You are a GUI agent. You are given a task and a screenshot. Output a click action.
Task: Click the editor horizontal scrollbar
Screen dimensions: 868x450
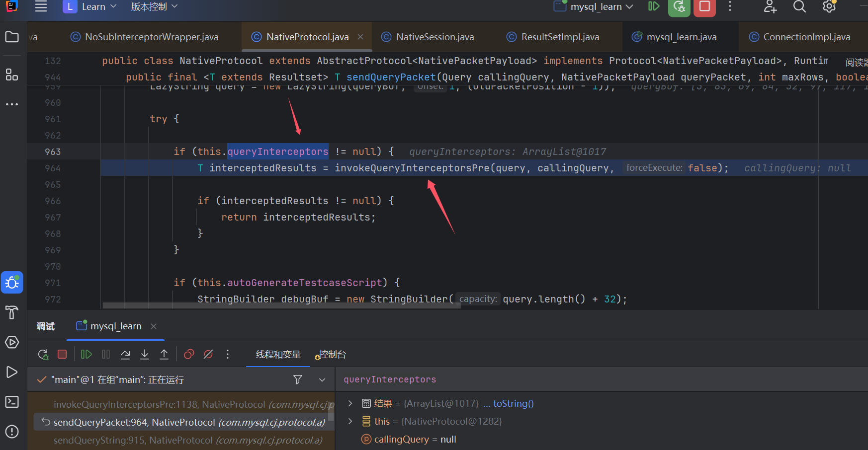point(281,305)
